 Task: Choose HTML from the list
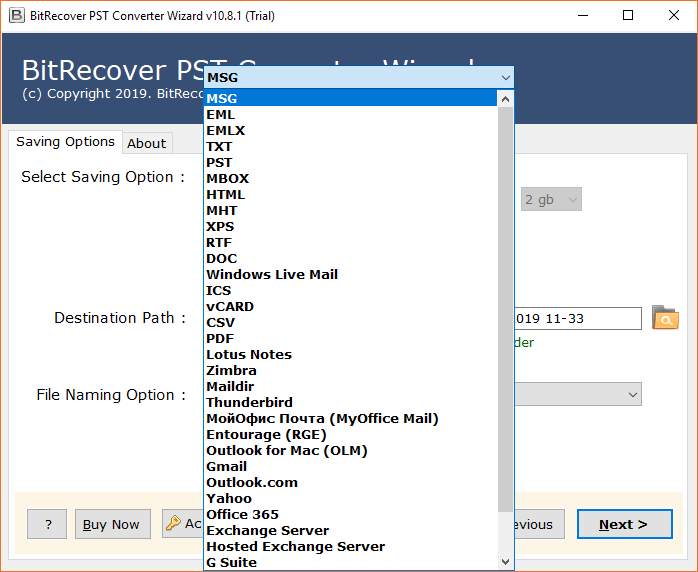click(350, 195)
